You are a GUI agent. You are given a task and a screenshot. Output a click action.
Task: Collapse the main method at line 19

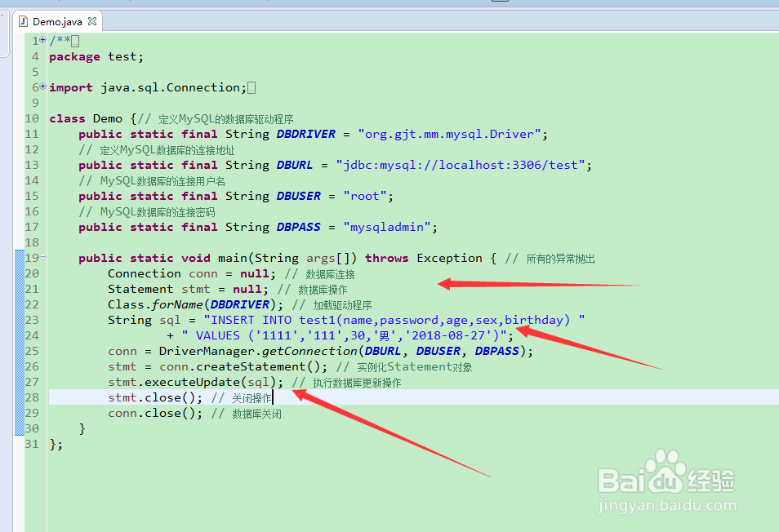click(42, 257)
